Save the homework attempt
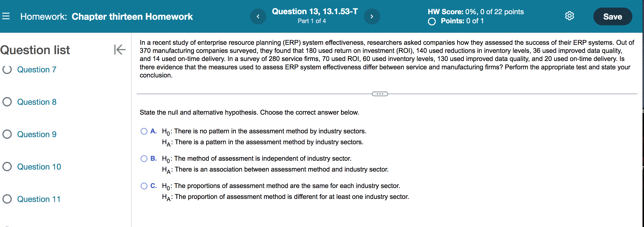This screenshot has width=644, height=227. 612,16
